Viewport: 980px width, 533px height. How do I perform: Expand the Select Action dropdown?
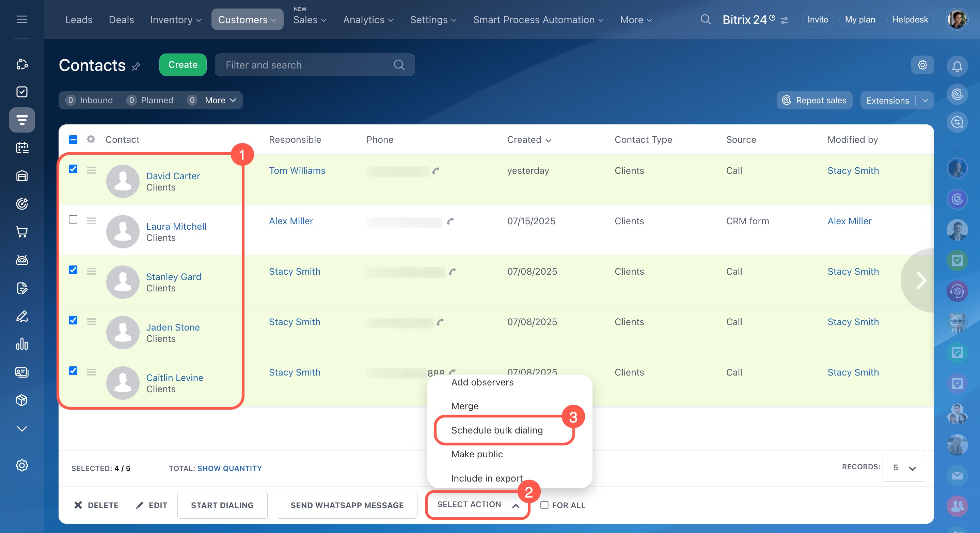click(477, 504)
